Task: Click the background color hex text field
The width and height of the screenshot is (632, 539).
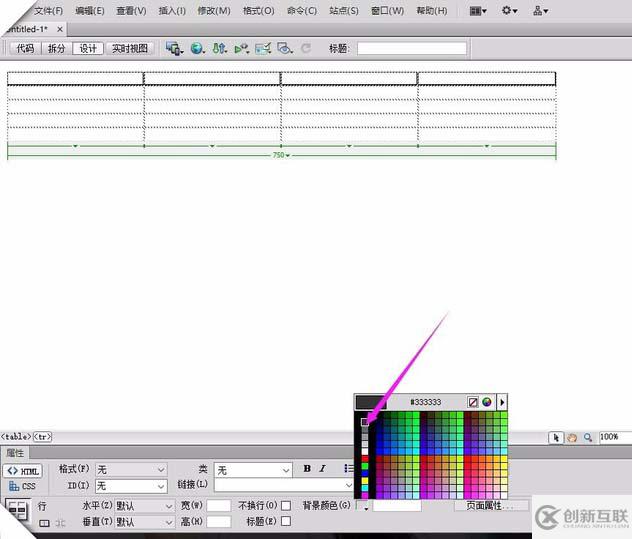Action: pyautogui.click(x=397, y=506)
